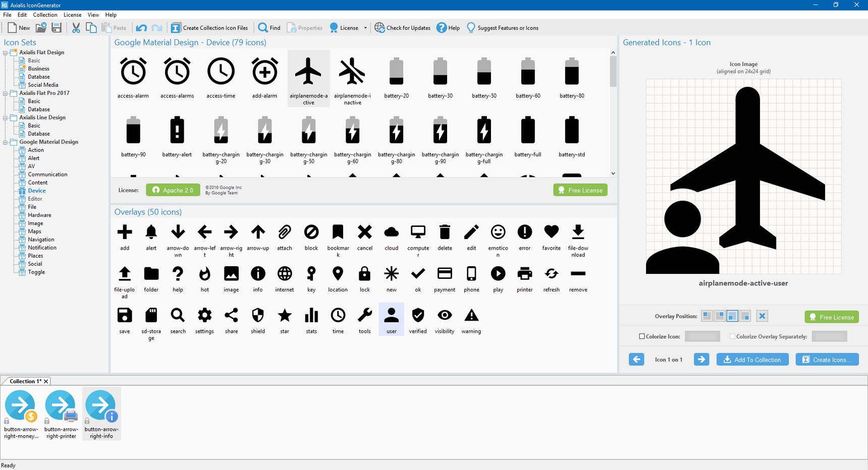
Task: Set overlay position to bottom-left
Action: [732, 316]
